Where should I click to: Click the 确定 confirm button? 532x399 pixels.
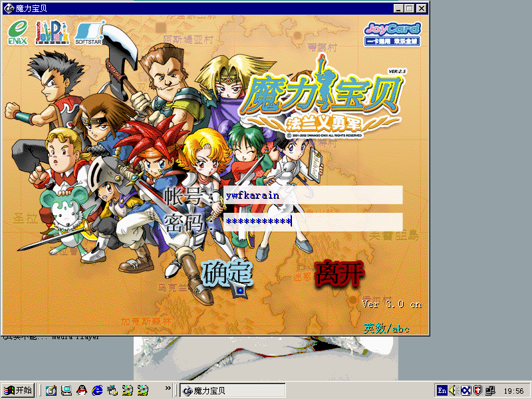[227, 273]
